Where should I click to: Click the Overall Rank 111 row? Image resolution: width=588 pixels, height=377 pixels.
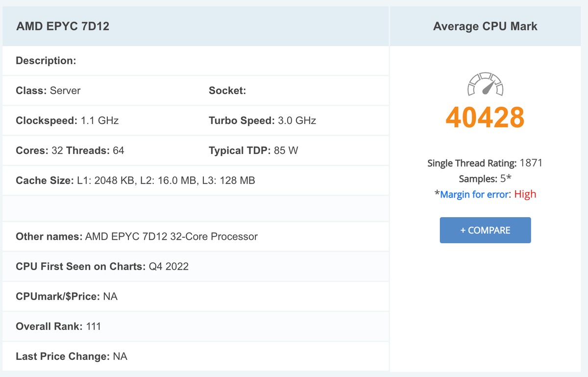[x=58, y=327]
